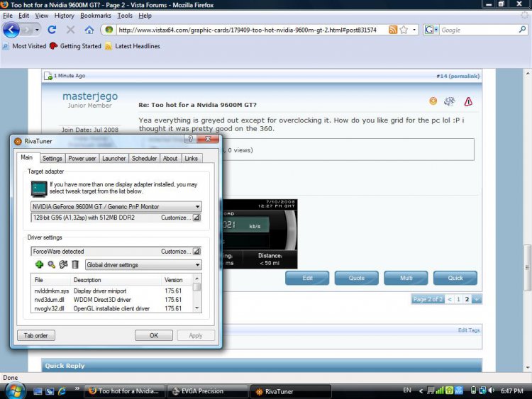Open the Bookmarks menu
The height and width of the screenshot is (399, 532).
coord(96,16)
